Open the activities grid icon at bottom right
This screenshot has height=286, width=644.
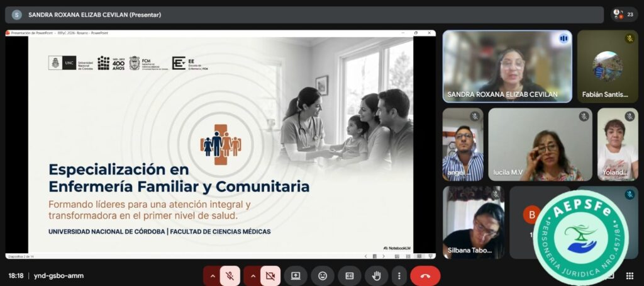[x=629, y=276]
